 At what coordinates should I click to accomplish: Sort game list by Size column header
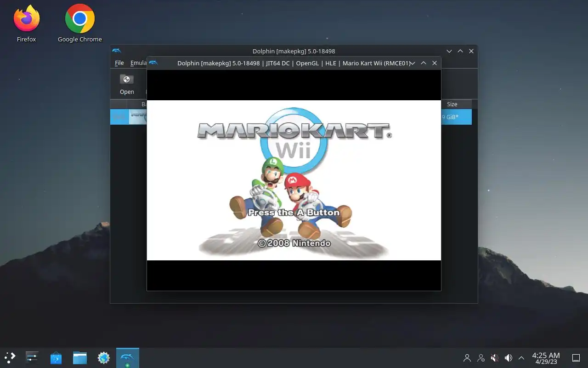coord(452,104)
